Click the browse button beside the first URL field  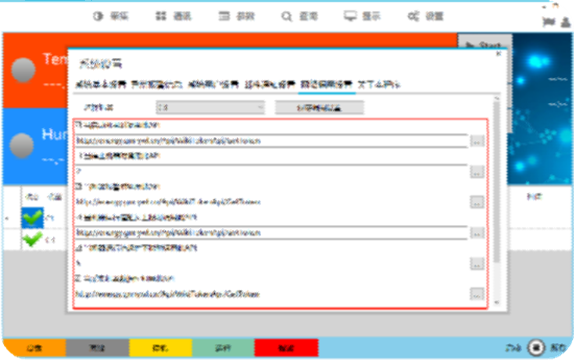click(x=477, y=141)
